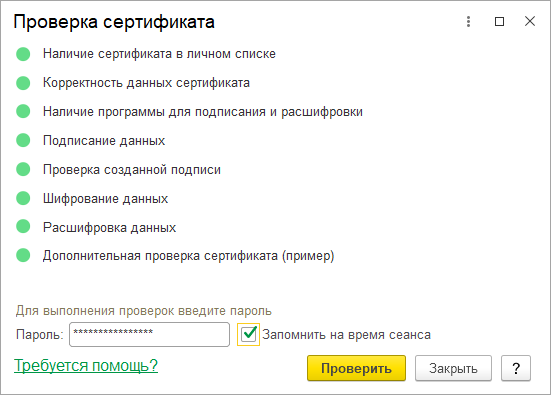Image resolution: width=551 pixels, height=395 pixels.
Task: Select text Проверка созданной подписи
Action: click(132, 169)
